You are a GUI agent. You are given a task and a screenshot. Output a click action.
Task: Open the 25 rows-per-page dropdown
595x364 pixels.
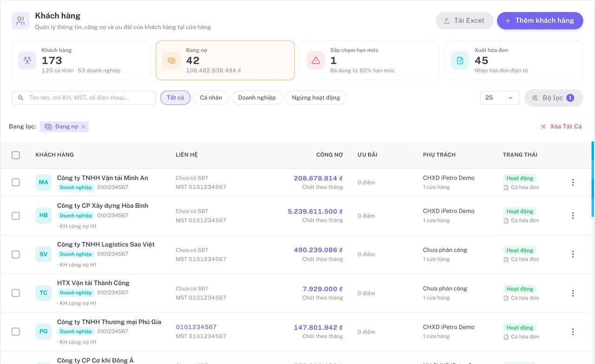click(x=500, y=98)
